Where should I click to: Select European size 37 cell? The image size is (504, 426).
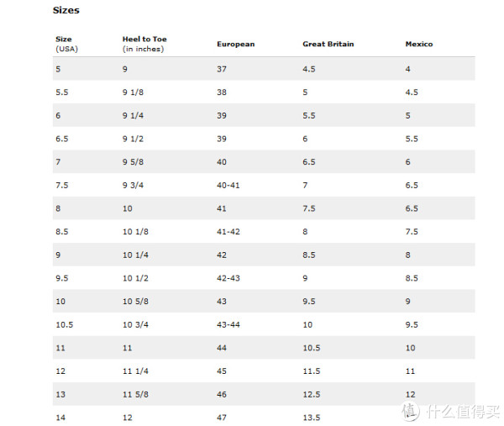tap(222, 69)
